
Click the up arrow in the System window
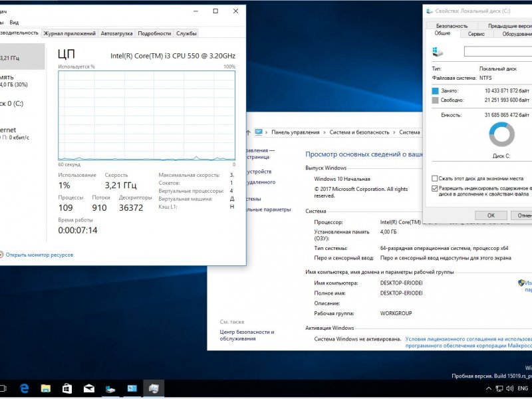click(248, 132)
